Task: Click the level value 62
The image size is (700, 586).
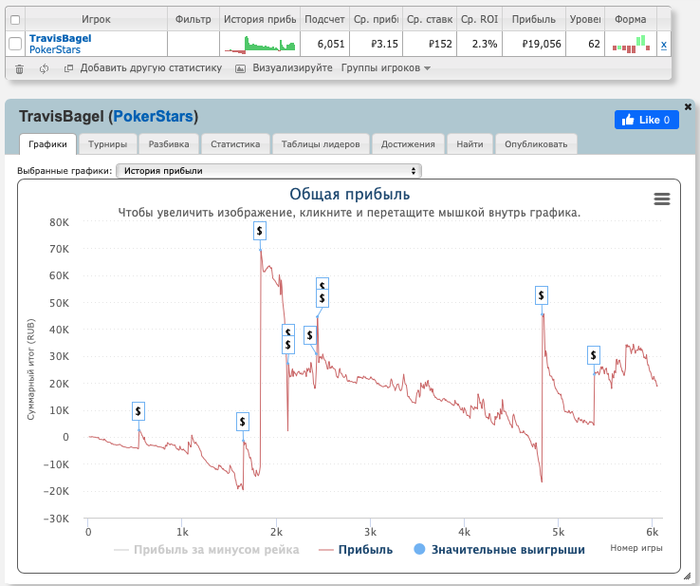Action: [x=594, y=44]
